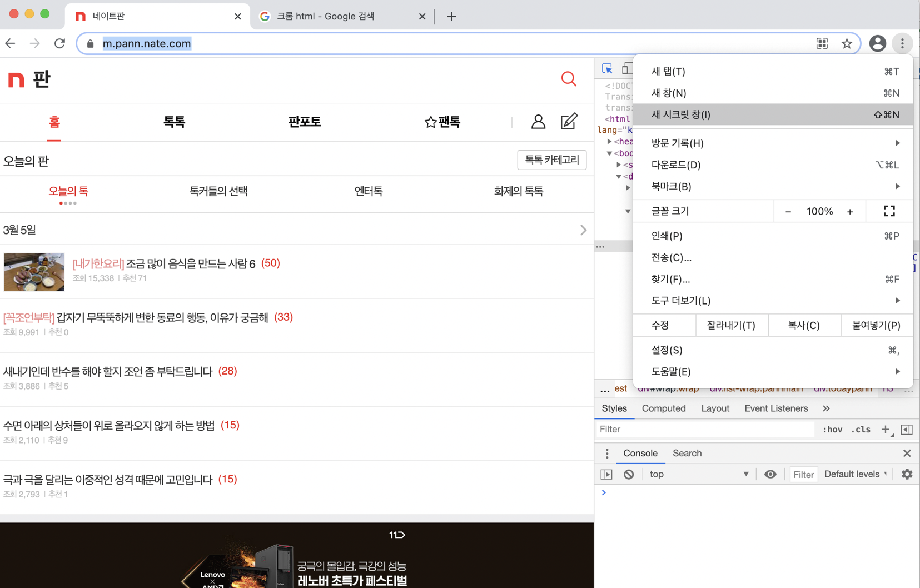920x588 pixels.
Task: Click the Nate Pann logo
Action: pyautogui.click(x=29, y=79)
